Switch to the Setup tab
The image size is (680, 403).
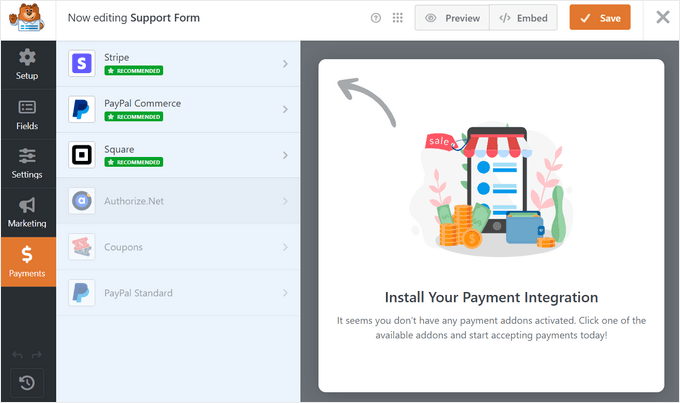click(28, 64)
